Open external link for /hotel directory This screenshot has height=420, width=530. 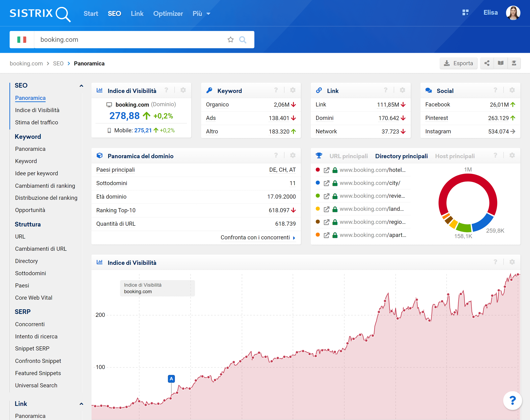pos(326,170)
